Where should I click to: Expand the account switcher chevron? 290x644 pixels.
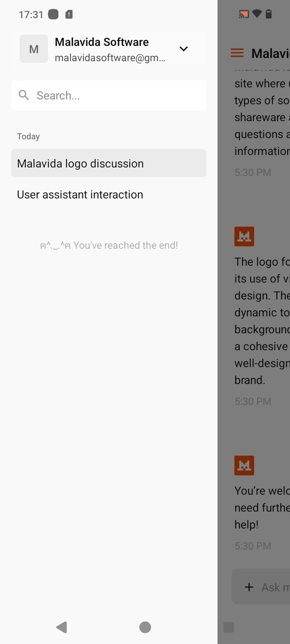pos(184,49)
